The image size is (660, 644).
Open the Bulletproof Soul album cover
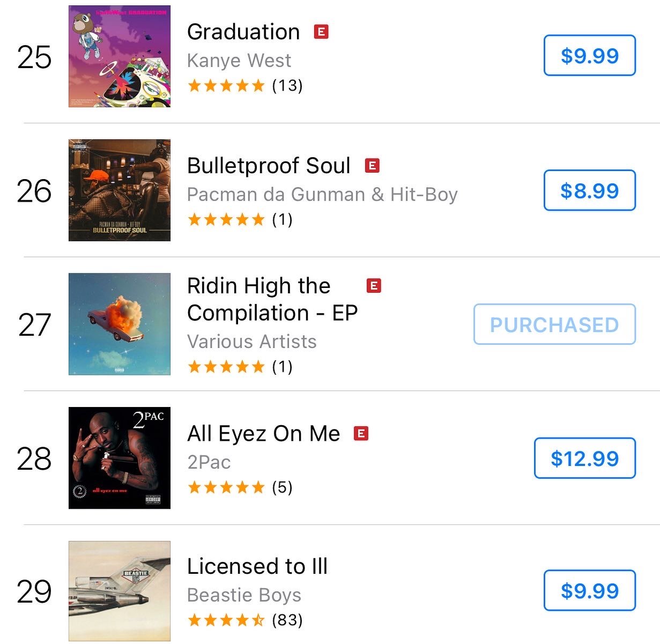click(x=120, y=190)
